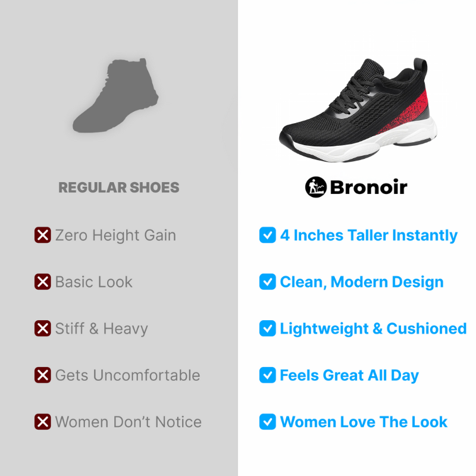Toggle the Lightweight & Cushioned checkbox
The image size is (476, 476).
click(267, 328)
